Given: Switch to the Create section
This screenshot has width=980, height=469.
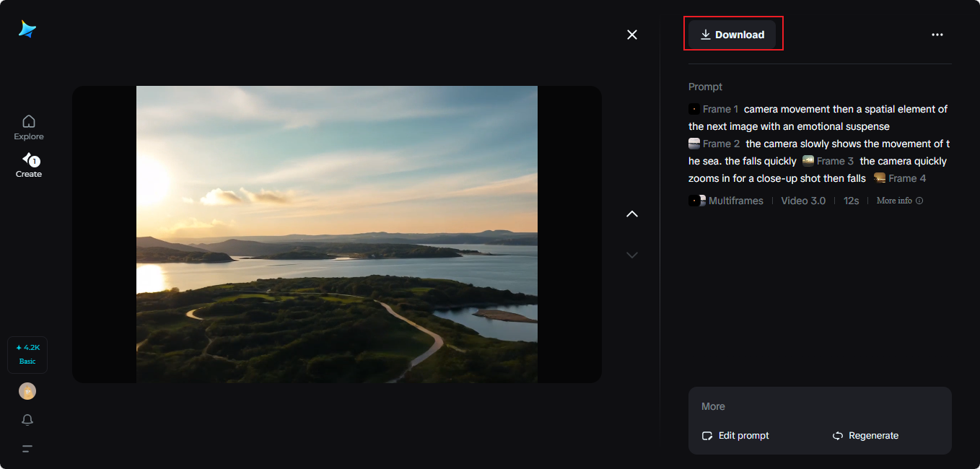Looking at the screenshot, I should [x=28, y=165].
